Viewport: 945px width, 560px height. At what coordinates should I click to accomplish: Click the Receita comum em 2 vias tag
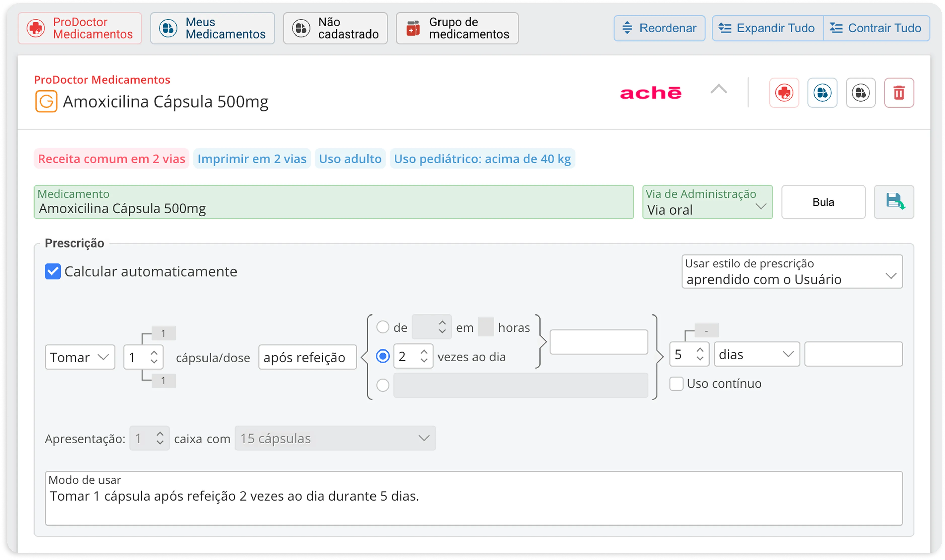(x=112, y=159)
